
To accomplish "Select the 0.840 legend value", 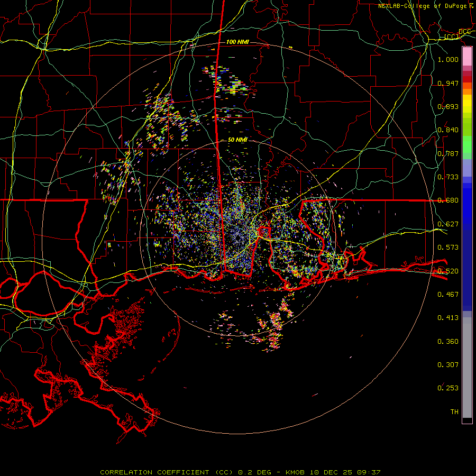I will coord(448,130).
